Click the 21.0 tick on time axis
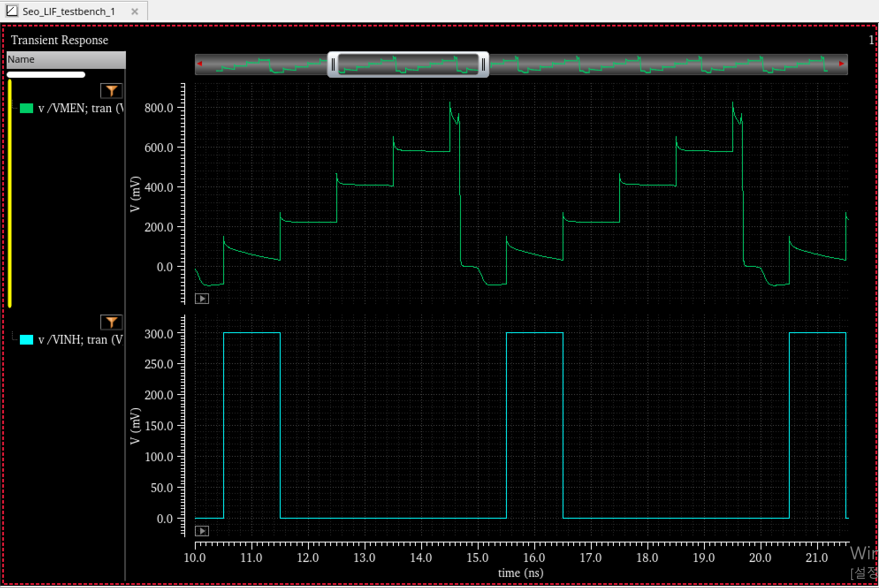879x588 pixels. pyautogui.click(x=817, y=558)
